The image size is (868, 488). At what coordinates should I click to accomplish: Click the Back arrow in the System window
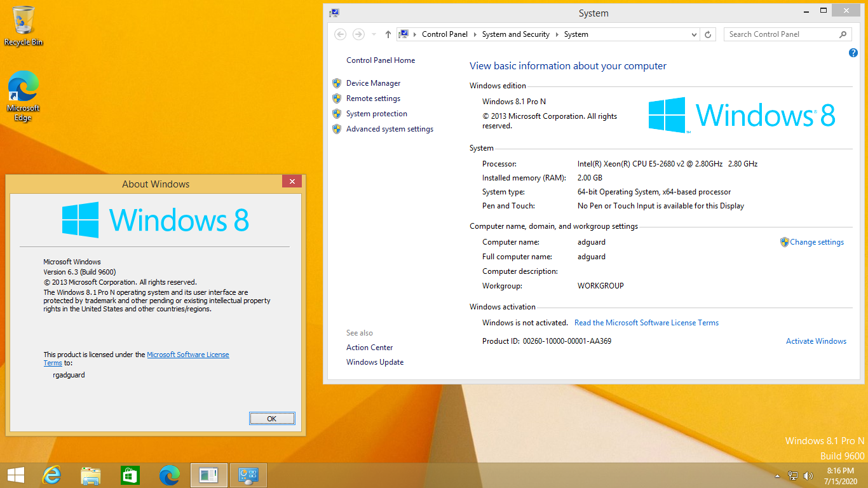(340, 34)
